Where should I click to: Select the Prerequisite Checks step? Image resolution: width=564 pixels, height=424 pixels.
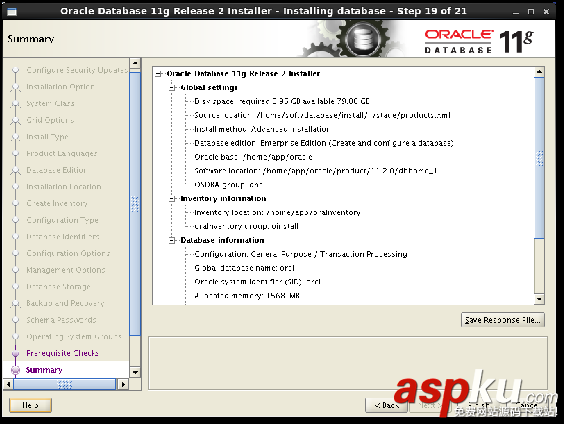tap(62, 353)
